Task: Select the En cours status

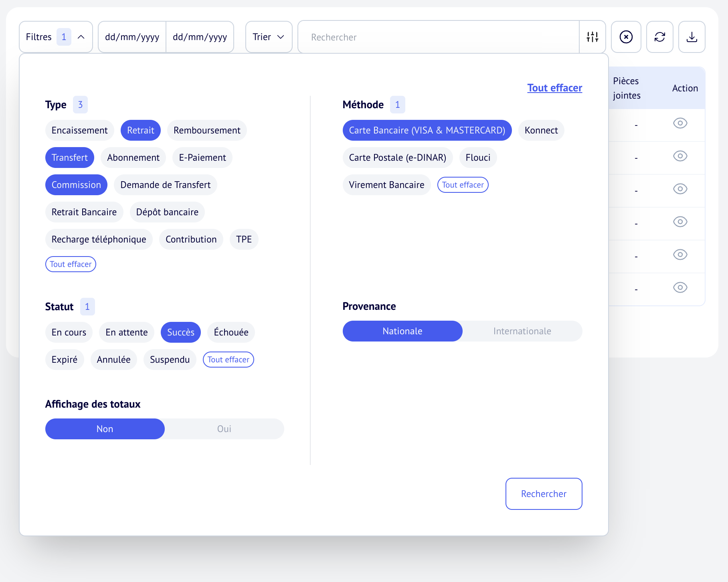Action: [69, 332]
